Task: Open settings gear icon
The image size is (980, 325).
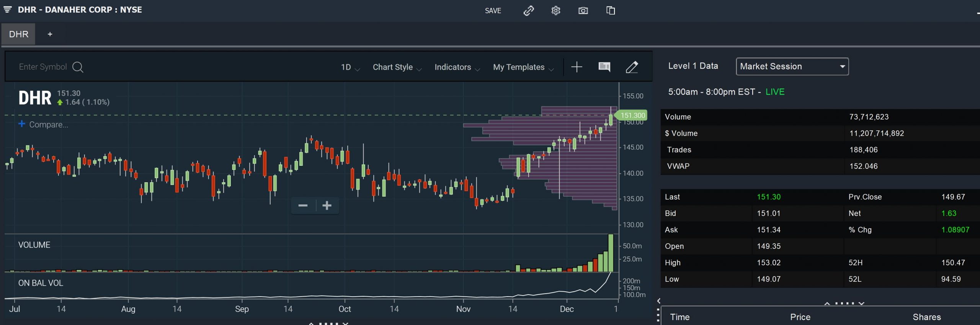Action: [x=555, y=11]
